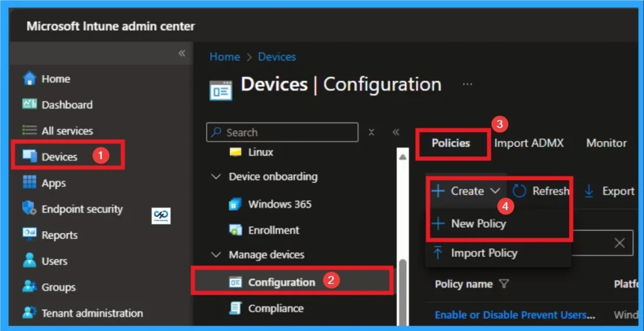
Task: Click the Configuration icon in the device menu
Action: click(235, 282)
